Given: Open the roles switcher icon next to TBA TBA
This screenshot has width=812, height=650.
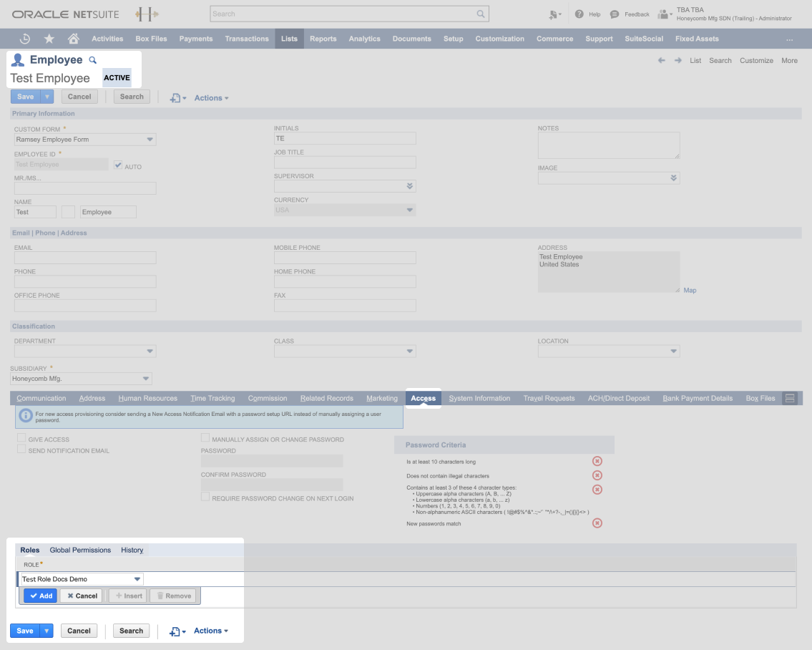Looking at the screenshot, I should (x=665, y=15).
